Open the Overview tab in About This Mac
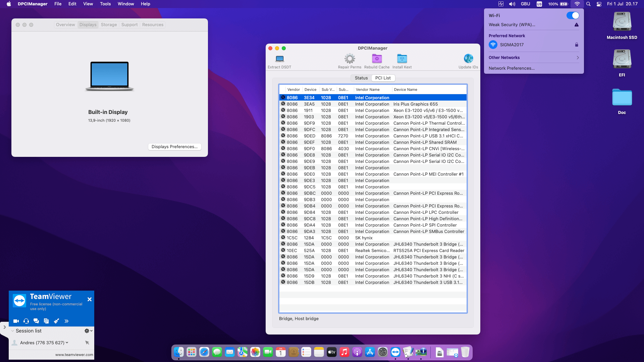 point(65,25)
